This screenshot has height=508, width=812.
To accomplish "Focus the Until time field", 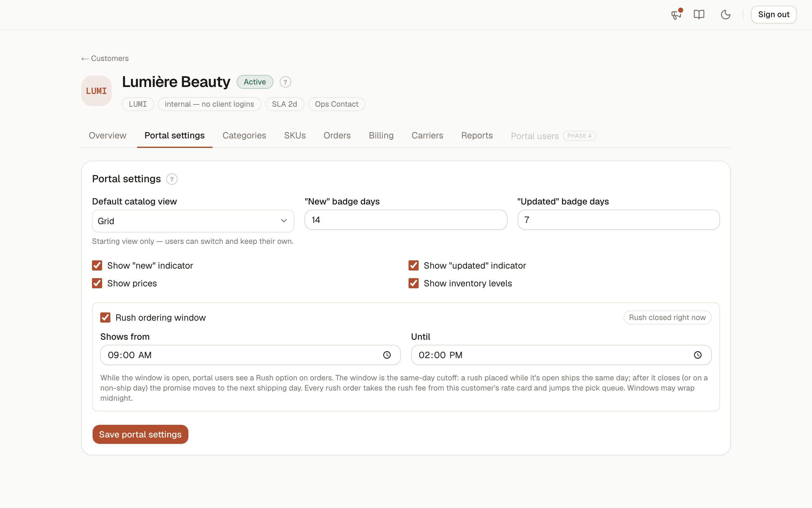I will (561, 355).
